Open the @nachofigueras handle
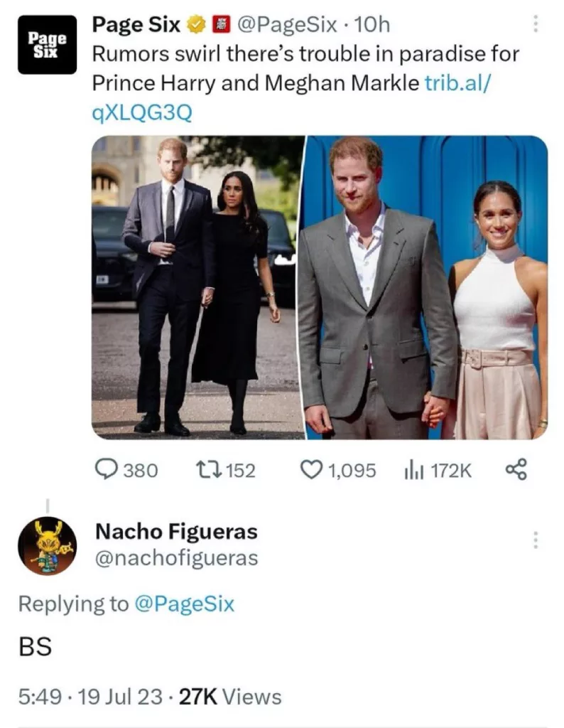The image size is (564, 728). (176, 558)
